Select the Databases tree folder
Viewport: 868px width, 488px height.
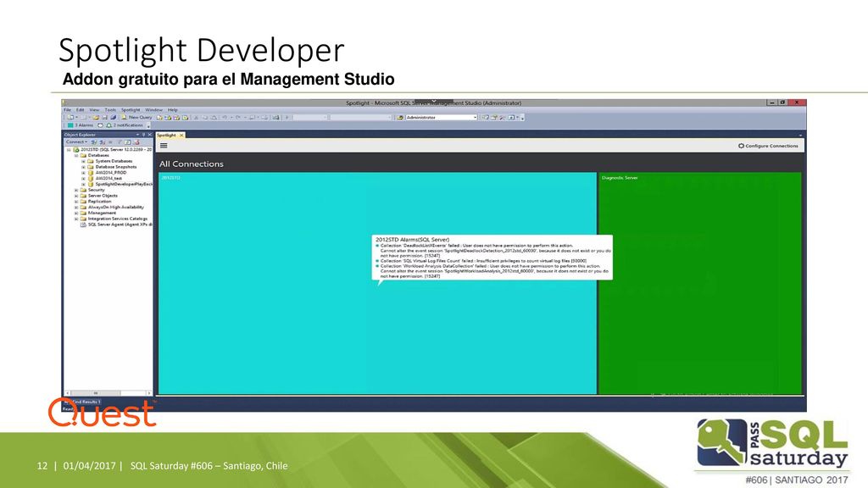point(95,156)
